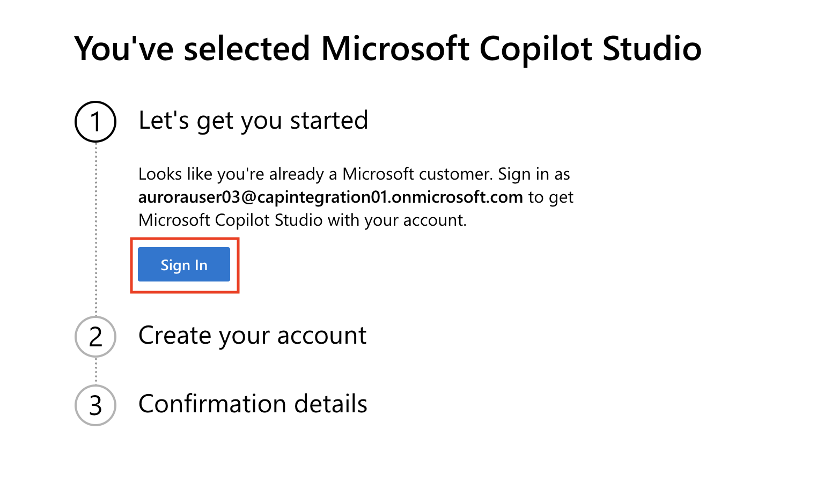This screenshot has width=824, height=504.
Task: Click the red-highlighted Sign In area
Action: 184,264
